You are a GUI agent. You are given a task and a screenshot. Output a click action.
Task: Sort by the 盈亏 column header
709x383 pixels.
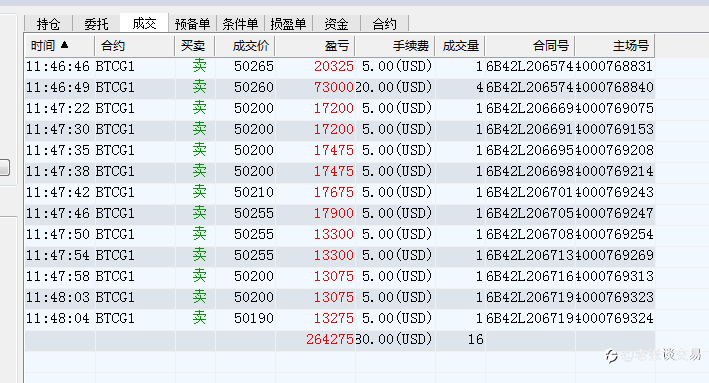[x=315, y=46]
